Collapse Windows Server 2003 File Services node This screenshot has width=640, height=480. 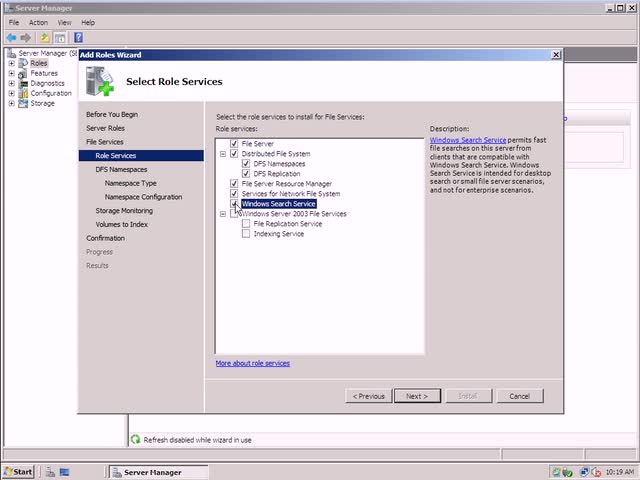click(223, 214)
